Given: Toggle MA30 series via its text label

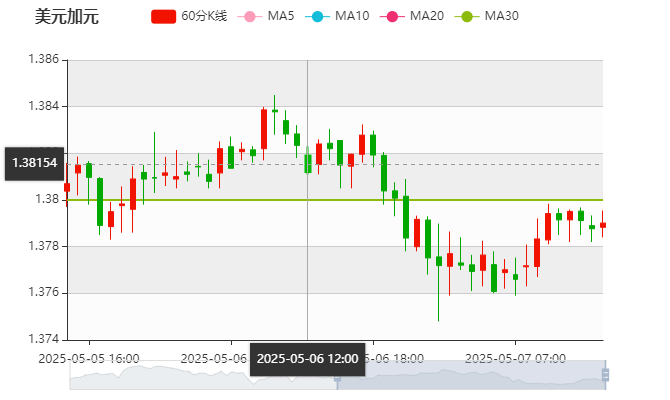Looking at the screenshot, I should tap(501, 16).
